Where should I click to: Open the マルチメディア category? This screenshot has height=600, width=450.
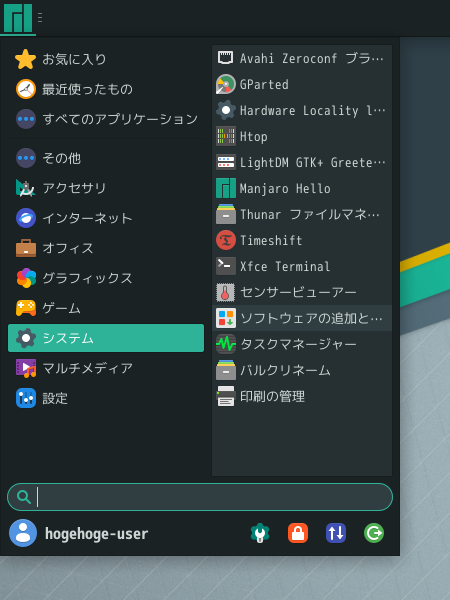click(x=106, y=368)
